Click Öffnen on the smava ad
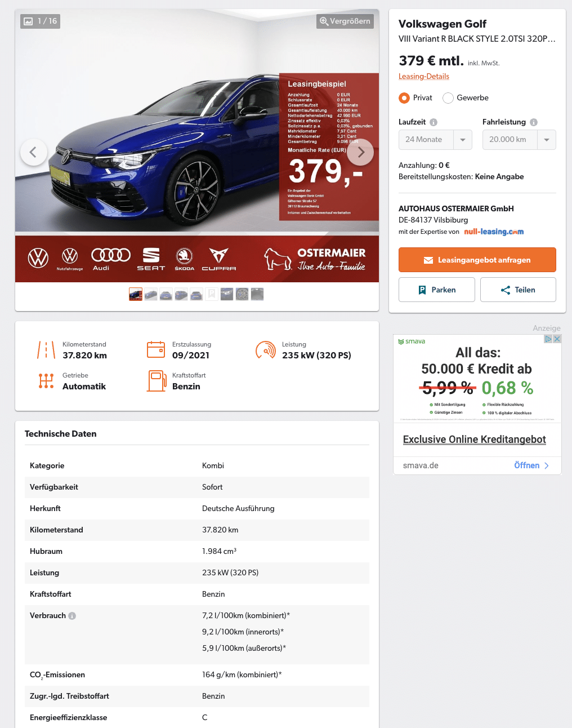 (531, 465)
